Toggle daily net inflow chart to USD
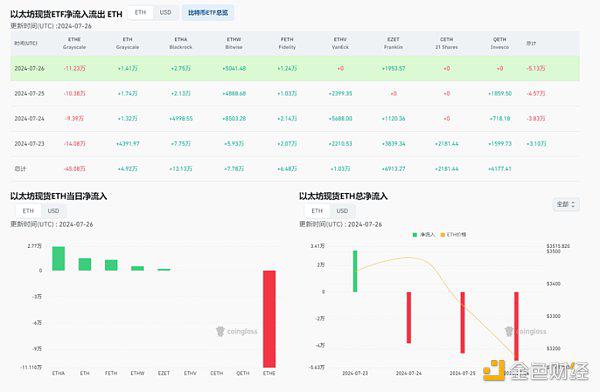600x392 pixels. (53, 211)
